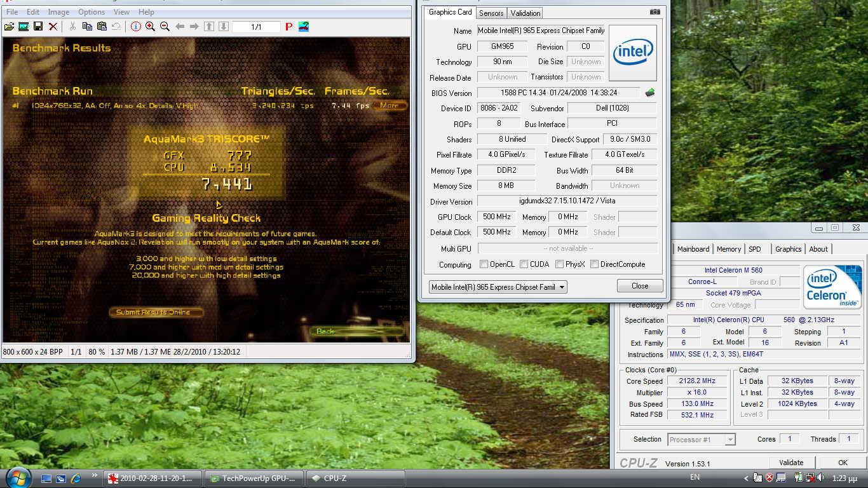Open IrfanView properties via red P icon
The height and width of the screenshot is (488, 868).
point(289,27)
